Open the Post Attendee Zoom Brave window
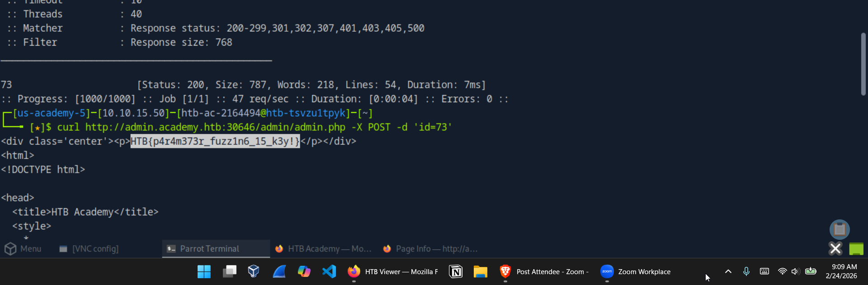The height and width of the screenshot is (285, 868). (x=544, y=271)
